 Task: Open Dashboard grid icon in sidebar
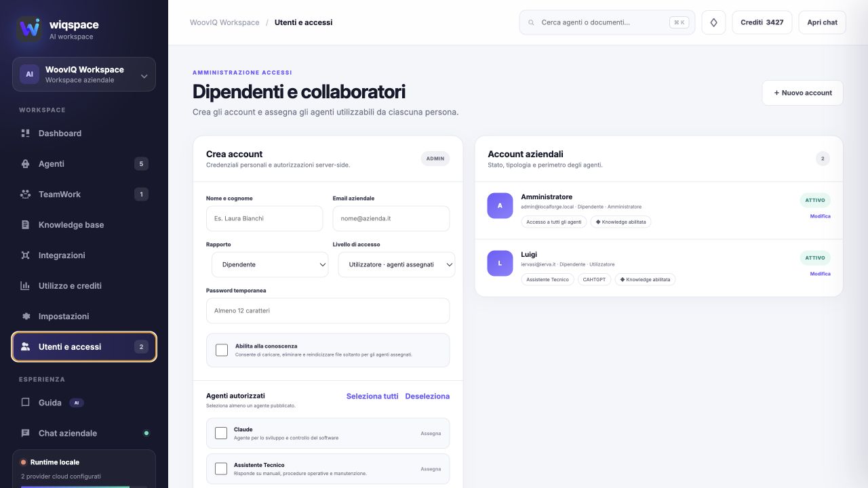25,134
